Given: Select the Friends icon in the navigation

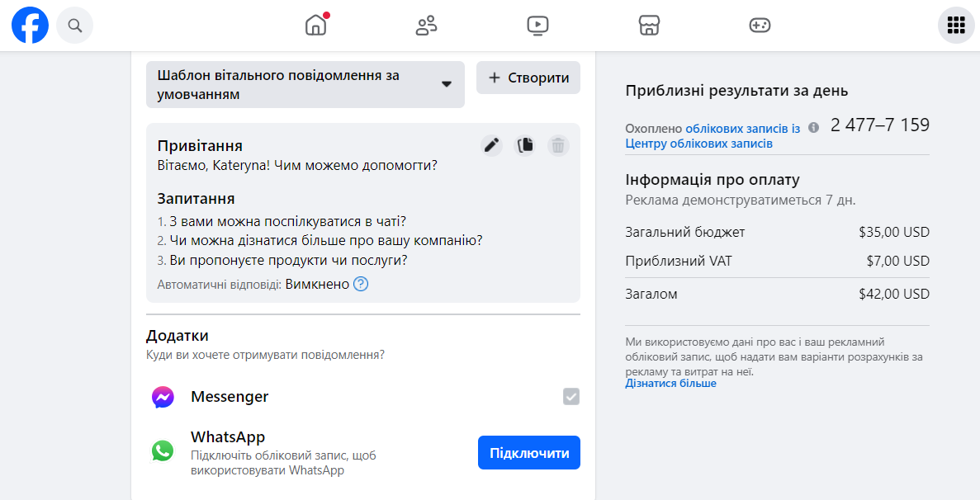Looking at the screenshot, I should [x=426, y=25].
